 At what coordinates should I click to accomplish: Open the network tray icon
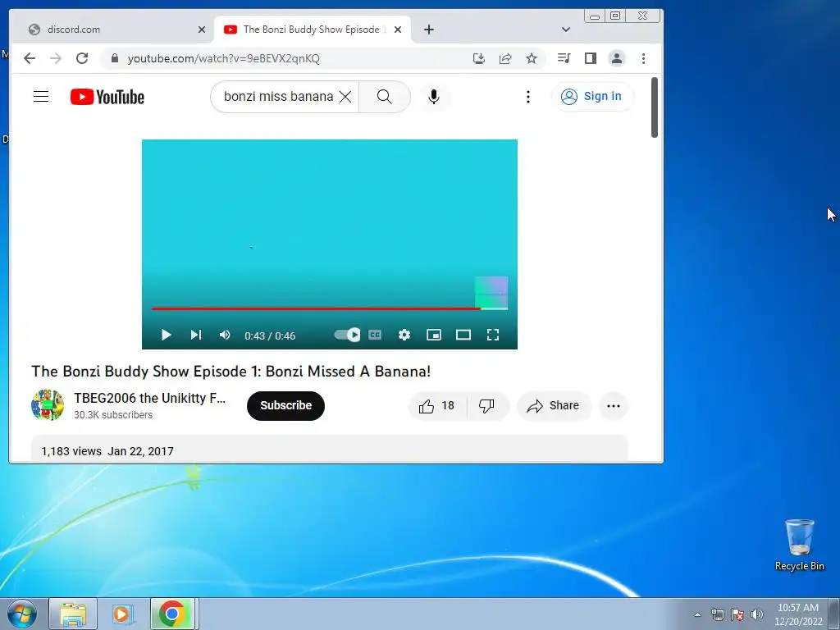[x=717, y=614]
